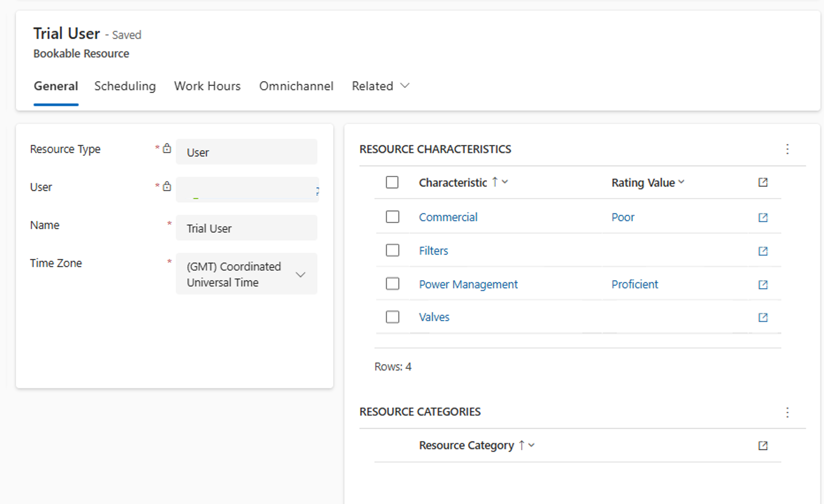The height and width of the screenshot is (504, 824).
Task: Click the Resource Category sort arrow
Action: click(521, 445)
